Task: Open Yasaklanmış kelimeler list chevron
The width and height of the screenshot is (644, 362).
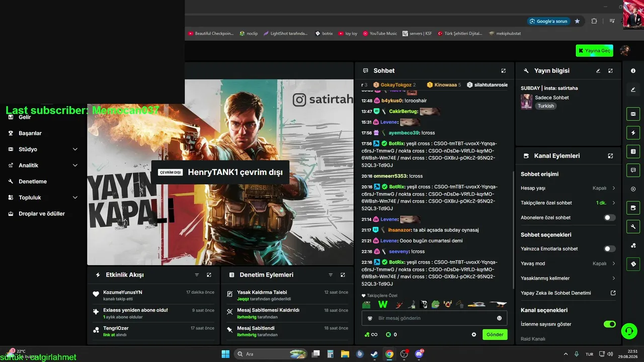Action: 614,278
